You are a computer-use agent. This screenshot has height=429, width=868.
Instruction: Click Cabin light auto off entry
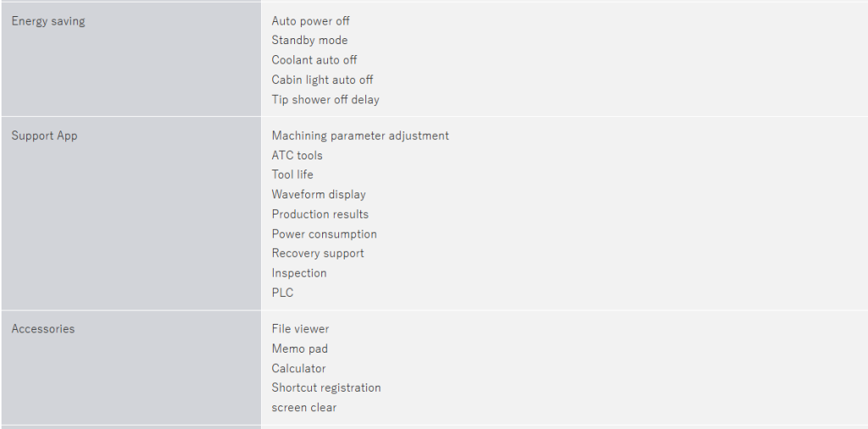322,80
